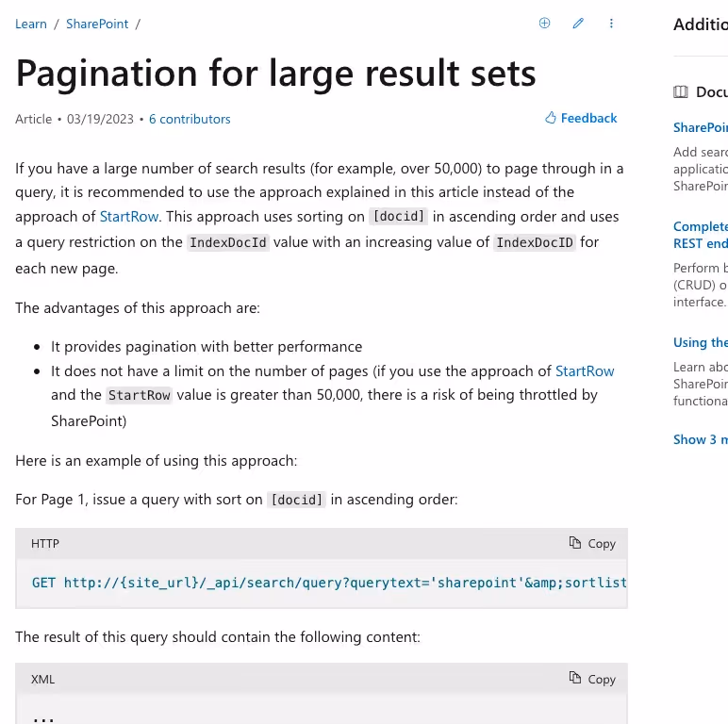Click 'The result of this query should contain' sentence

pyautogui.click(x=218, y=637)
